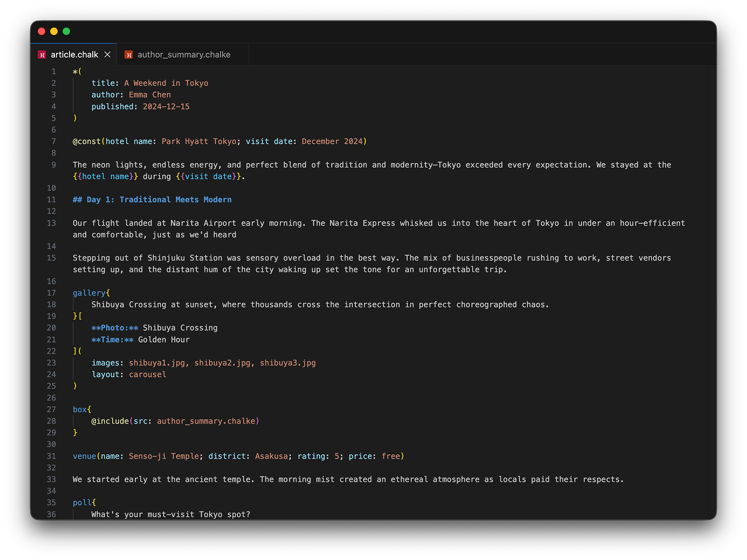Select the article.chalk tab
The image size is (747, 560).
click(74, 54)
